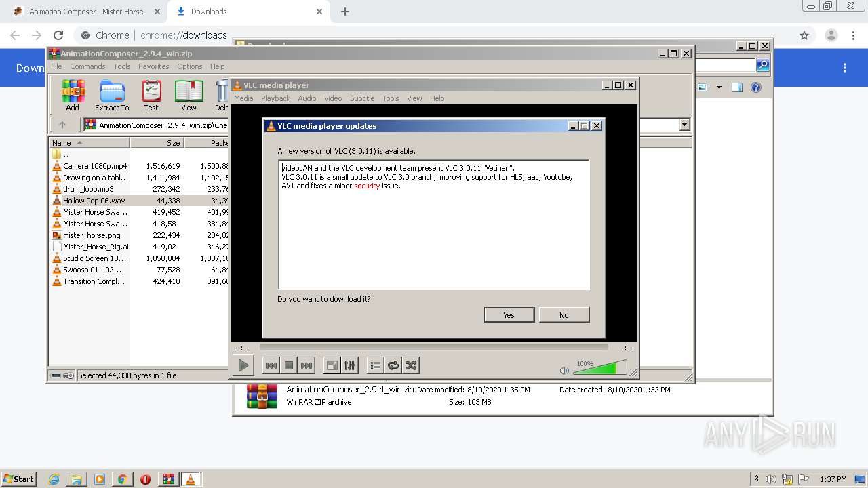Viewport: 868px width, 488px height.
Task: Stop playback in VLC
Action: [289, 365]
